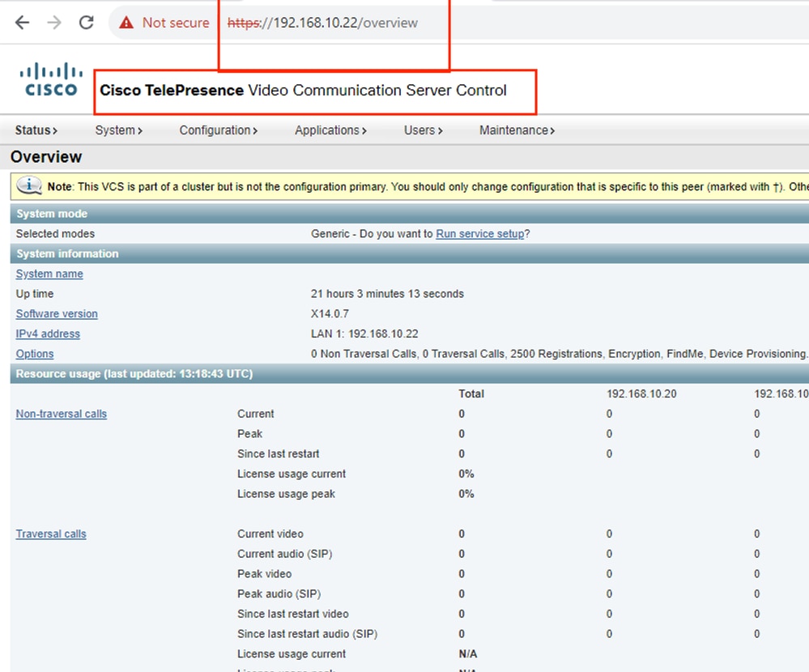The image size is (809, 672).
Task: Click the traversal License usage current N/A value
Action: pos(468,654)
